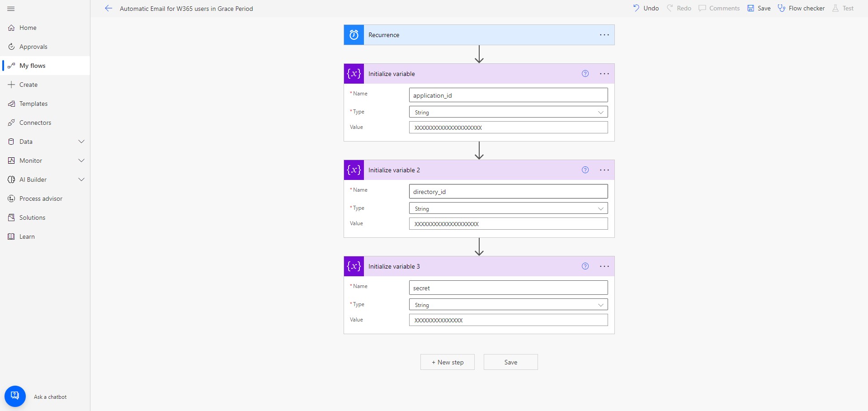
Task: Open the Ask a chatbot assistant
Action: (15, 396)
